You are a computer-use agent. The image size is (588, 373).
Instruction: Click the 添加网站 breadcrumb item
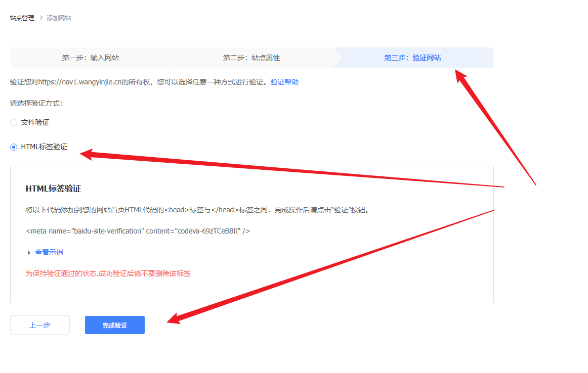click(x=59, y=18)
